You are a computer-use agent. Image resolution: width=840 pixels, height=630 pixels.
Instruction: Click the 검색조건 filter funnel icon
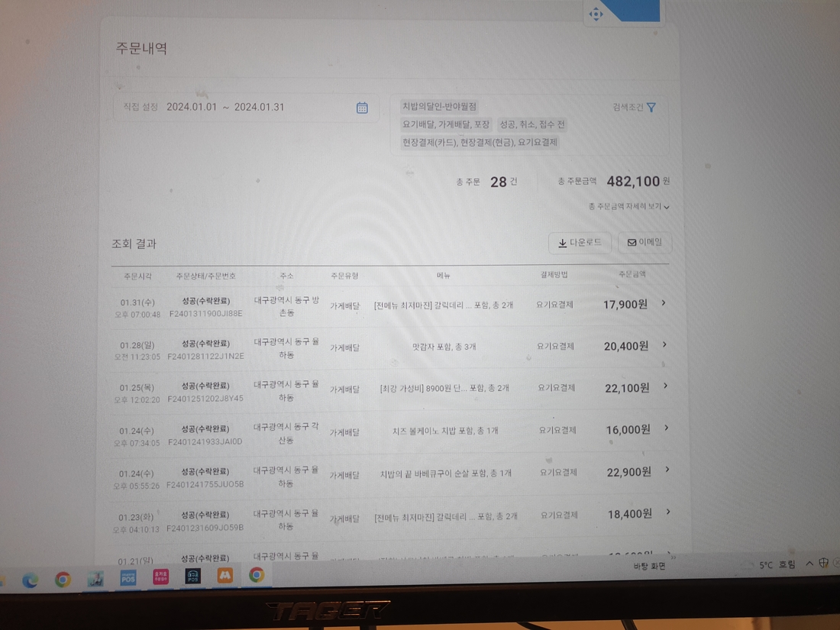click(651, 108)
